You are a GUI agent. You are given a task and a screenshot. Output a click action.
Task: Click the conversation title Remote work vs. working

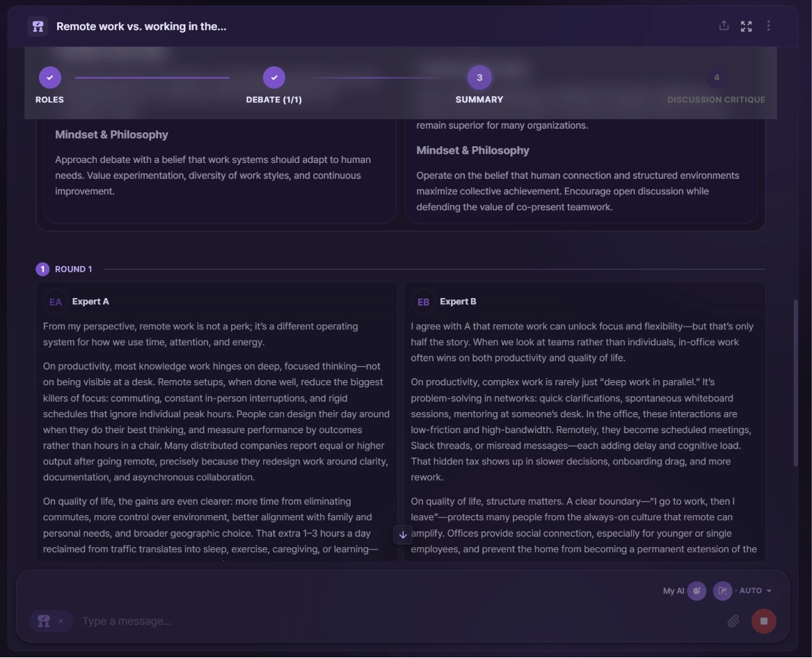141,26
